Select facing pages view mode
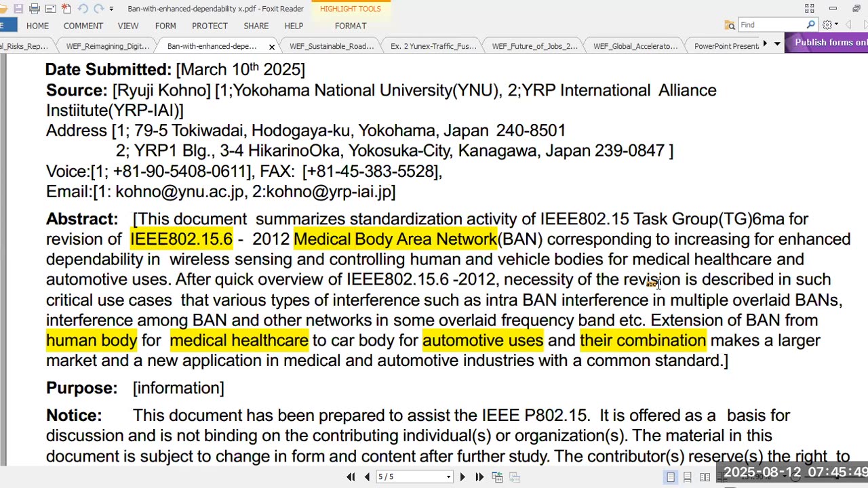 coord(705,477)
